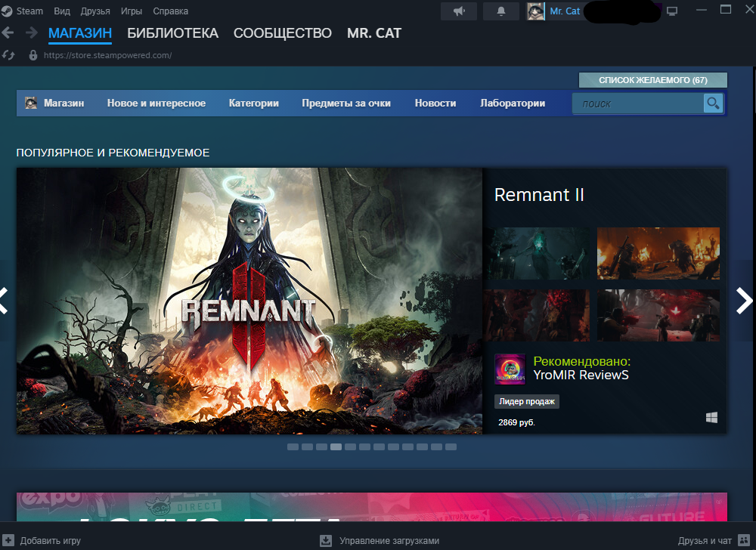
Task: Click the downloads tray icon
Action: coord(326,541)
